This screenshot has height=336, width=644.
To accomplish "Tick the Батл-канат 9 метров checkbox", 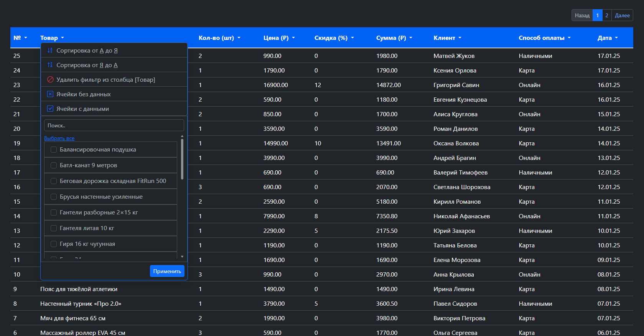I will click(54, 165).
